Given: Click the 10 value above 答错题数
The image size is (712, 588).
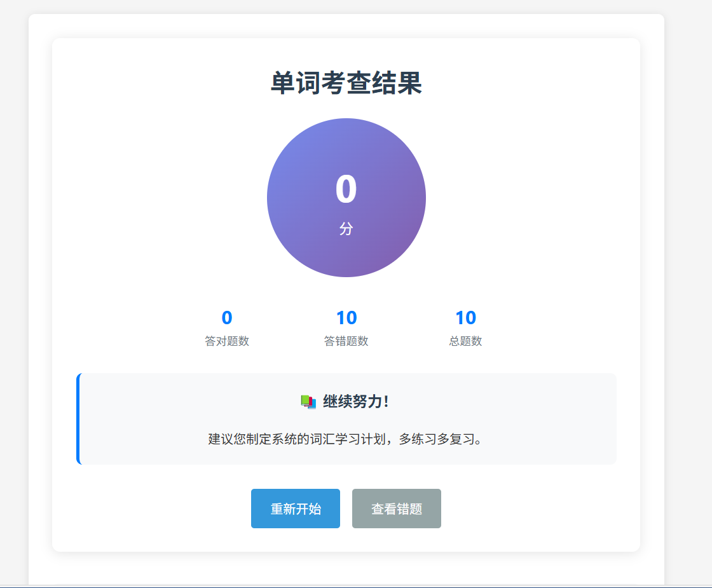Looking at the screenshot, I should tap(346, 317).
